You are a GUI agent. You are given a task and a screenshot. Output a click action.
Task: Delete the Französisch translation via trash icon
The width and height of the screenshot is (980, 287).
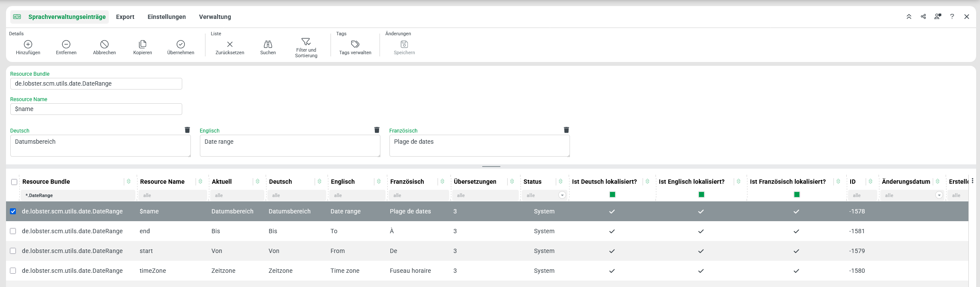(567, 130)
